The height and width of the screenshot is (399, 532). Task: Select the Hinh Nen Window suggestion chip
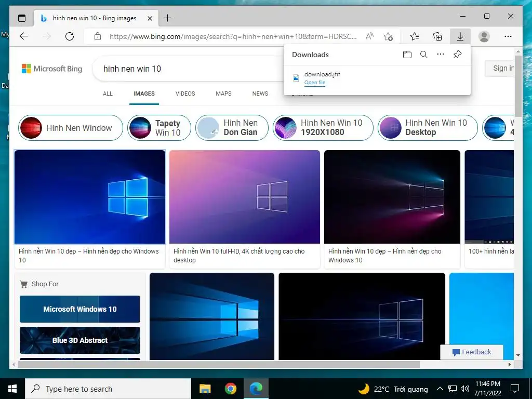[x=71, y=128]
